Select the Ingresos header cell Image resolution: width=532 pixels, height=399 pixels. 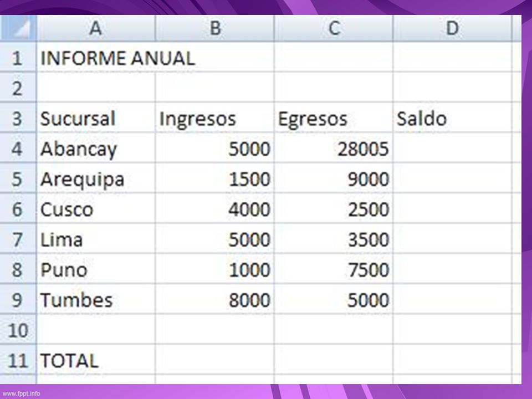(214, 117)
